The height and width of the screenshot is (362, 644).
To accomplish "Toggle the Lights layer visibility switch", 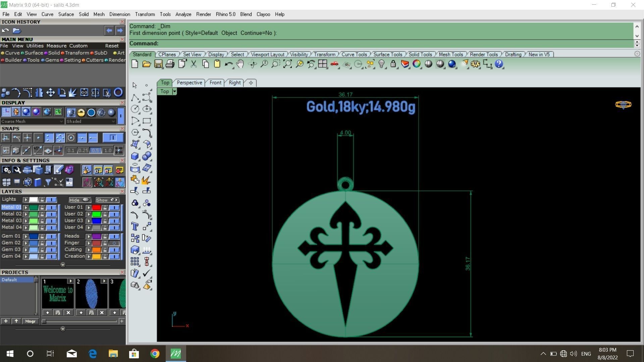I will point(51,200).
